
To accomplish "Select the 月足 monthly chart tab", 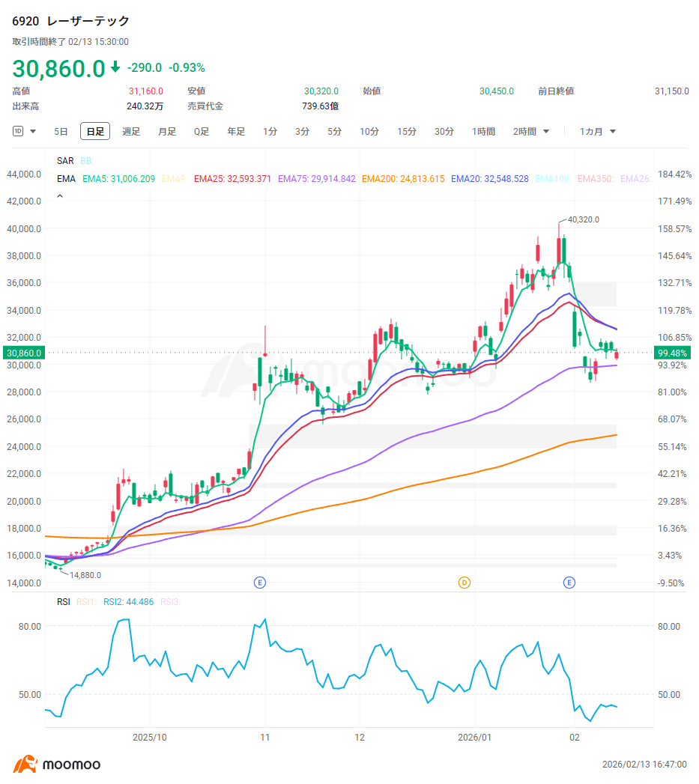I will [167, 132].
